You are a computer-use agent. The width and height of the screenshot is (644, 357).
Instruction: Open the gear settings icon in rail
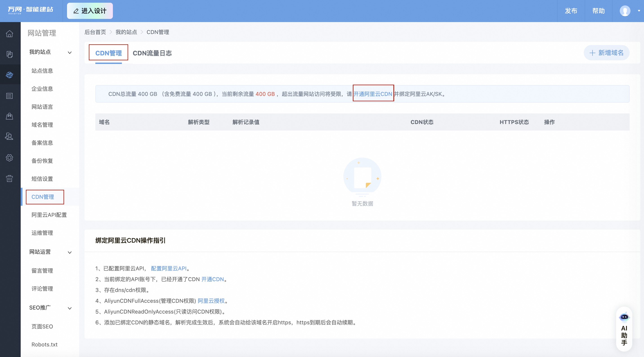click(9, 158)
